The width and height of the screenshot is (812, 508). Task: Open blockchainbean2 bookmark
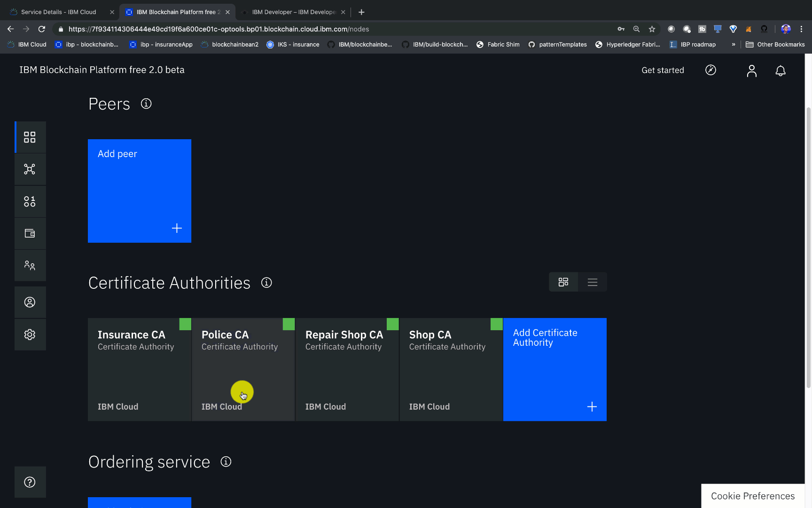230,45
